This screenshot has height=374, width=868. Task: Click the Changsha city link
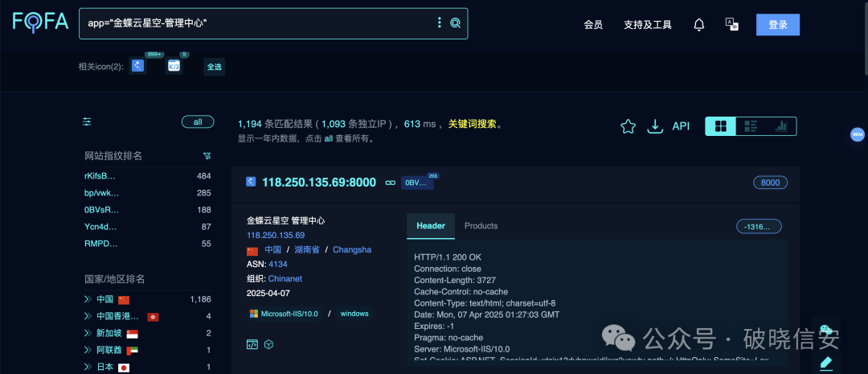point(352,250)
